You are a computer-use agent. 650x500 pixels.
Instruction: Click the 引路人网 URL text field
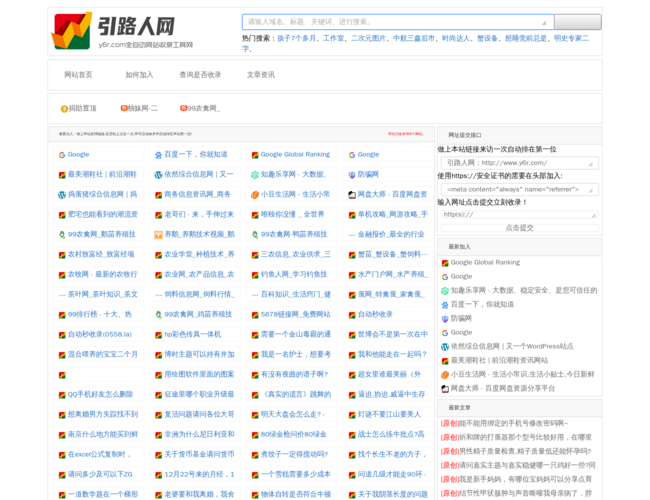(x=520, y=163)
